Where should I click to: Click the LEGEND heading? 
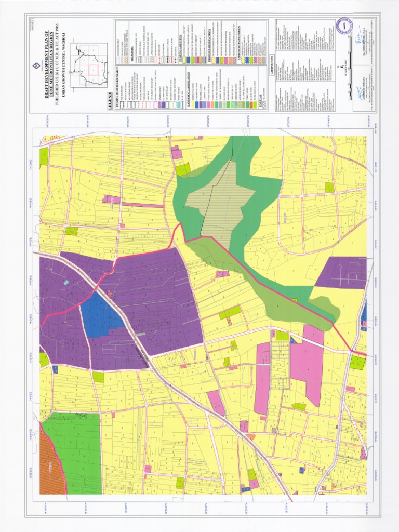(x=110, y=101)
